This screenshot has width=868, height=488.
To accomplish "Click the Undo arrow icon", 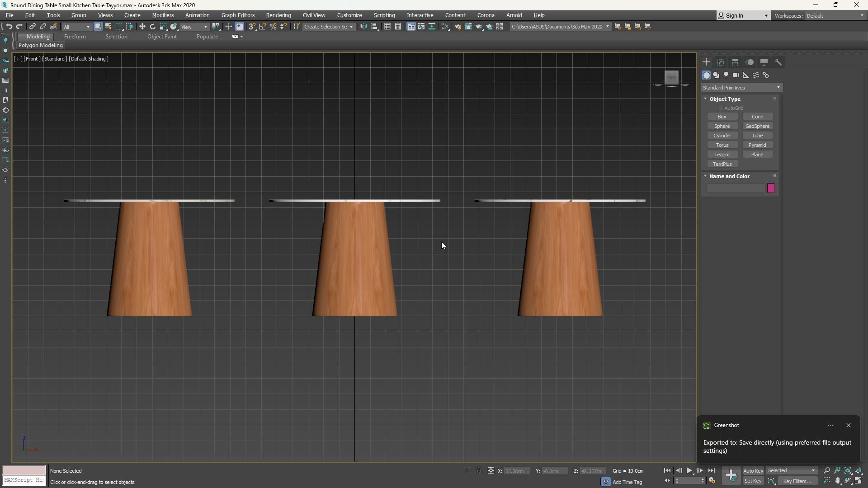I will tap(9, 27).
